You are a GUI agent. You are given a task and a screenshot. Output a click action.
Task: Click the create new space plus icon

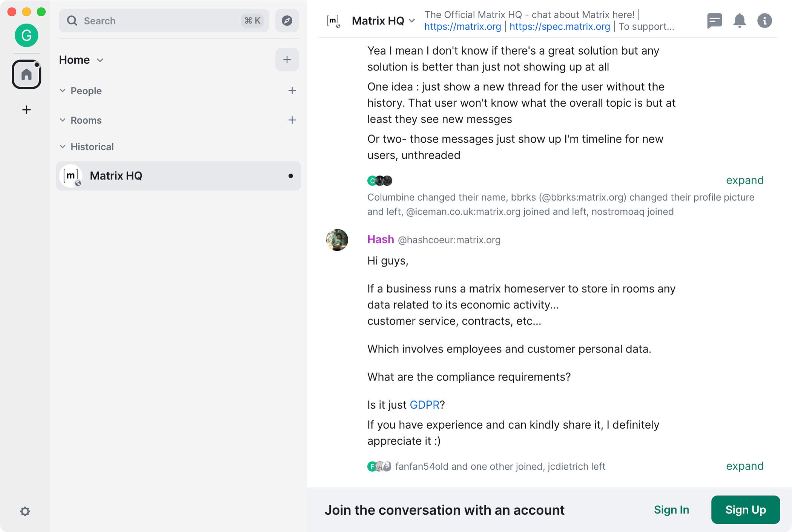tap(27, 109)
